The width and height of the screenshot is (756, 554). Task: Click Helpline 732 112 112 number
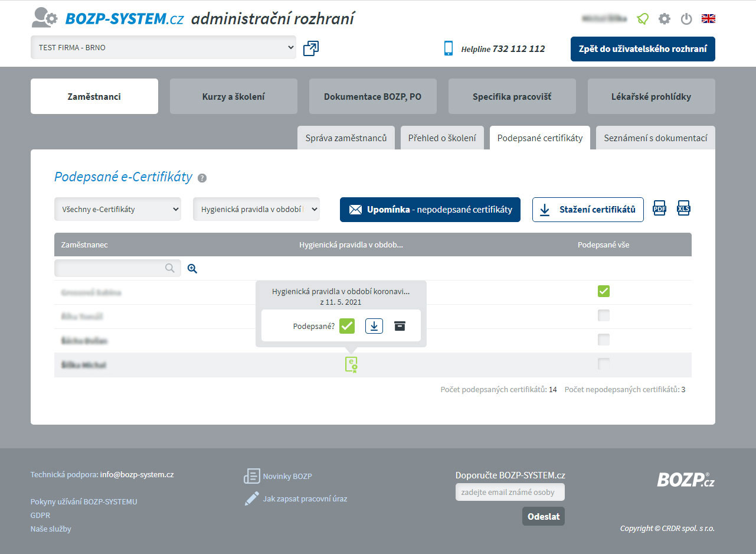[x=503, y=49]
